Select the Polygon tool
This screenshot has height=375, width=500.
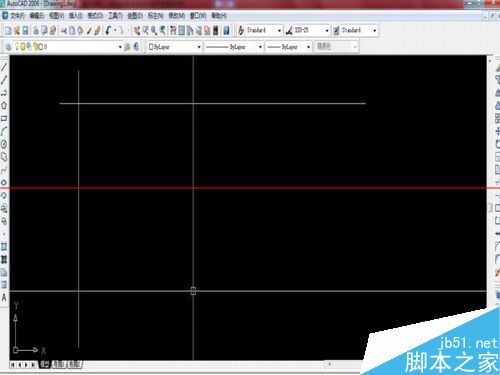point(4,105)
